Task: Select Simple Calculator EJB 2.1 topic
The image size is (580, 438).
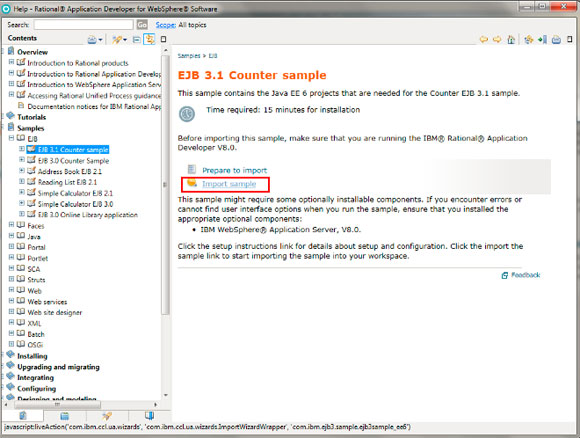Action: (75, 193)
